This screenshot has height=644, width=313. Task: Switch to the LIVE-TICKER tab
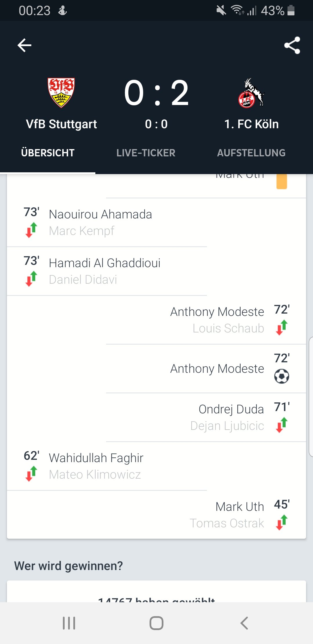pyautogui.click(x=146, y=153)
